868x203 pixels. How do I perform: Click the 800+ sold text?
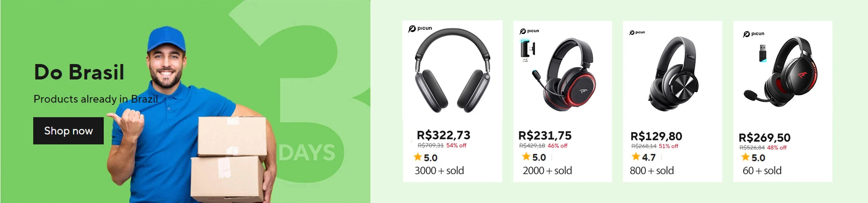point(651,171)
